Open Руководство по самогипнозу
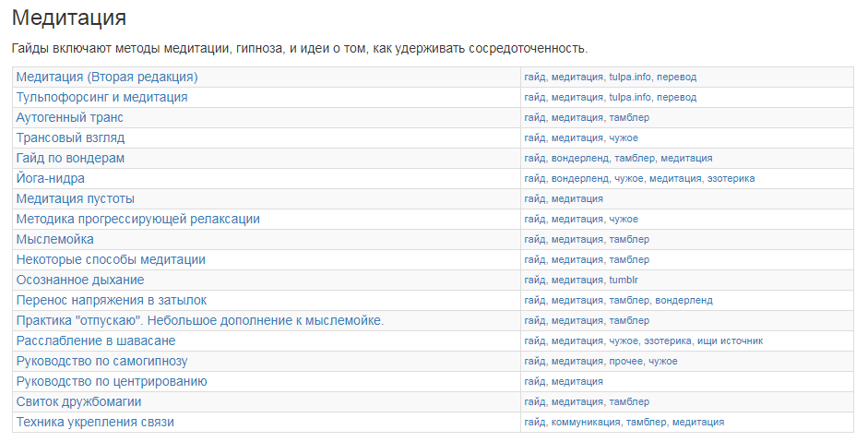 tap(101, 361)
